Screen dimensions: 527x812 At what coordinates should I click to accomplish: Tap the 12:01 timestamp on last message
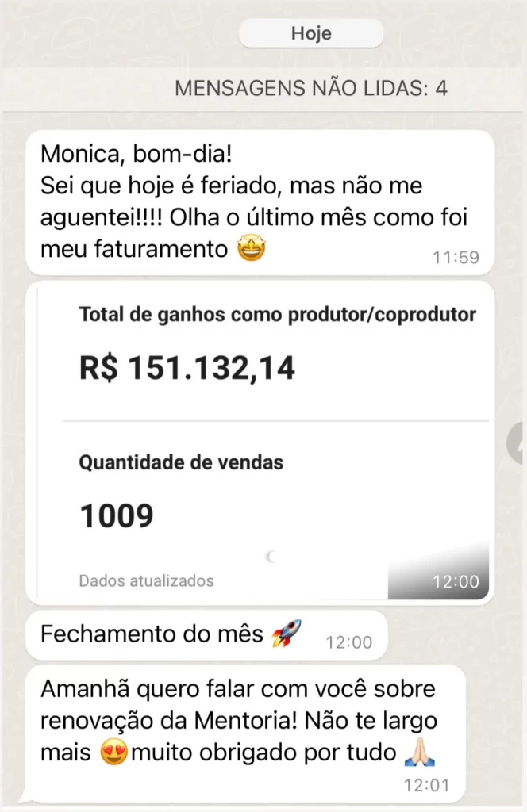click(426, 786)
